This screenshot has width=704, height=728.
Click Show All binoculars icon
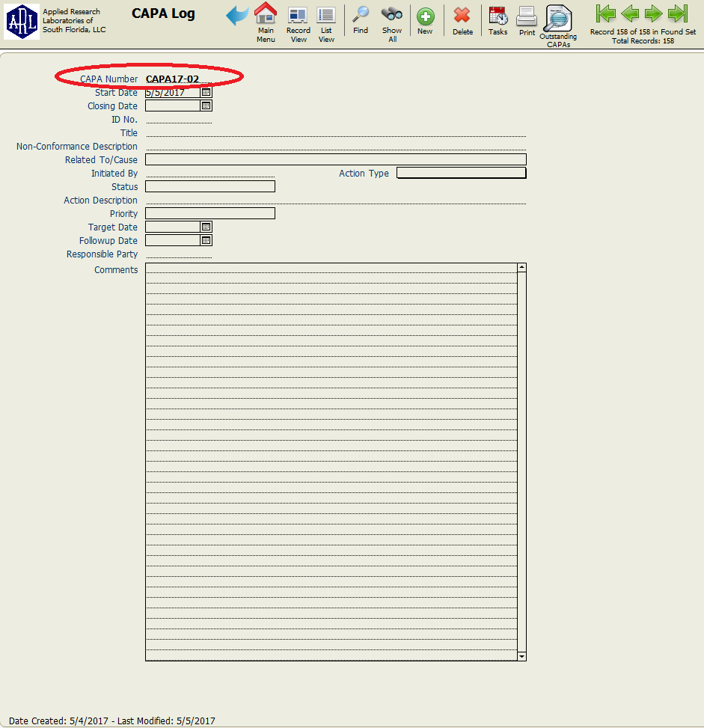tap(392, 15)
